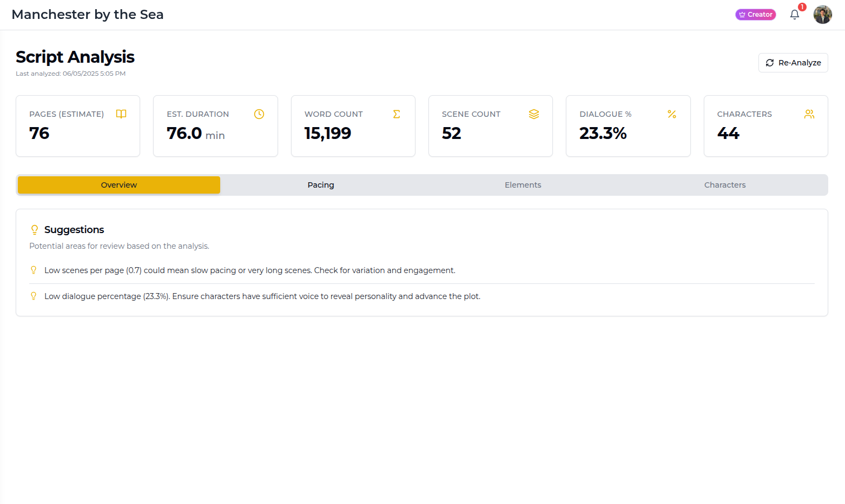Switch to the Pacing tab
This screenshot has width=845, height=504.
321,185
